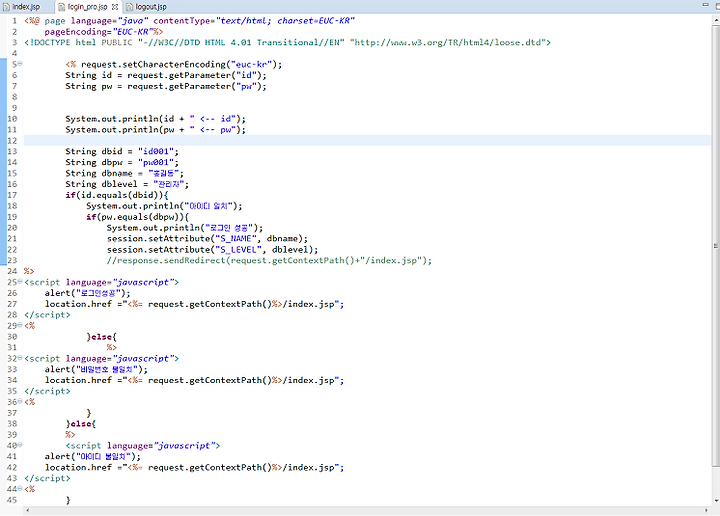
Task: Toggle the fold marker at line 44
Action: [x=20, y=489]
